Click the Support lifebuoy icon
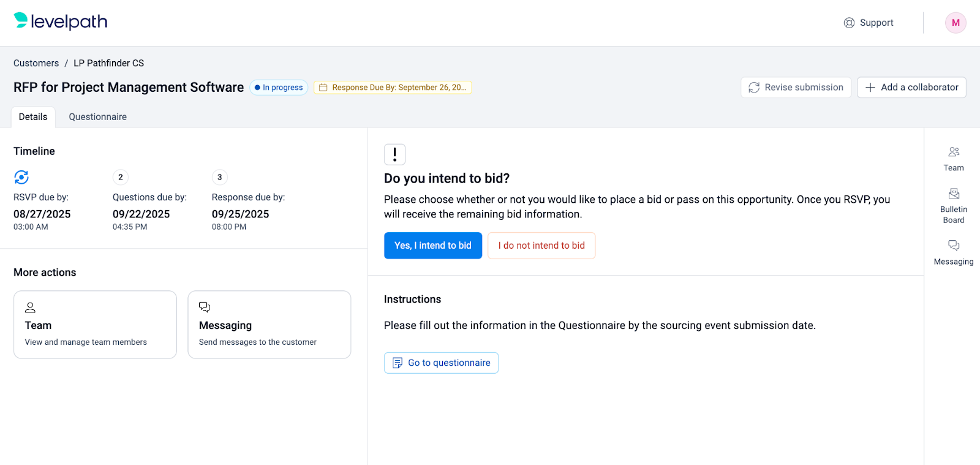Screen dimensions: 980x465 (849, 23)
